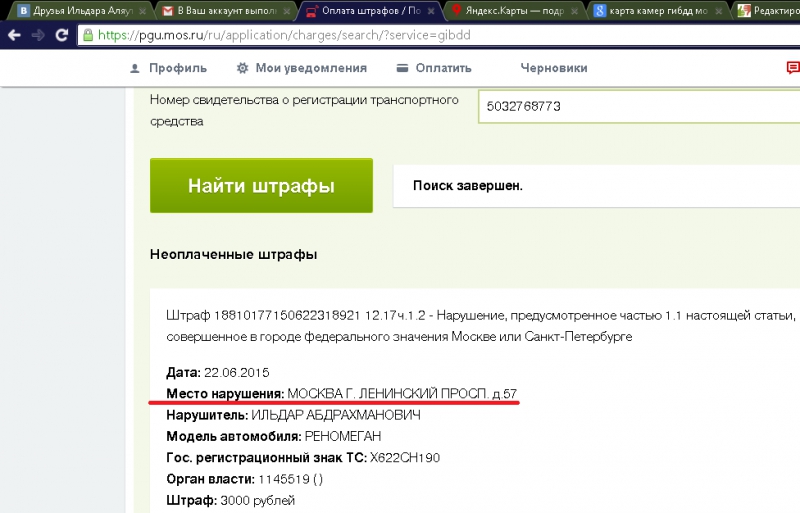This screenshot has height=513, width=800.
Task: Click the browser forward arrow
Action: (38, 35)
